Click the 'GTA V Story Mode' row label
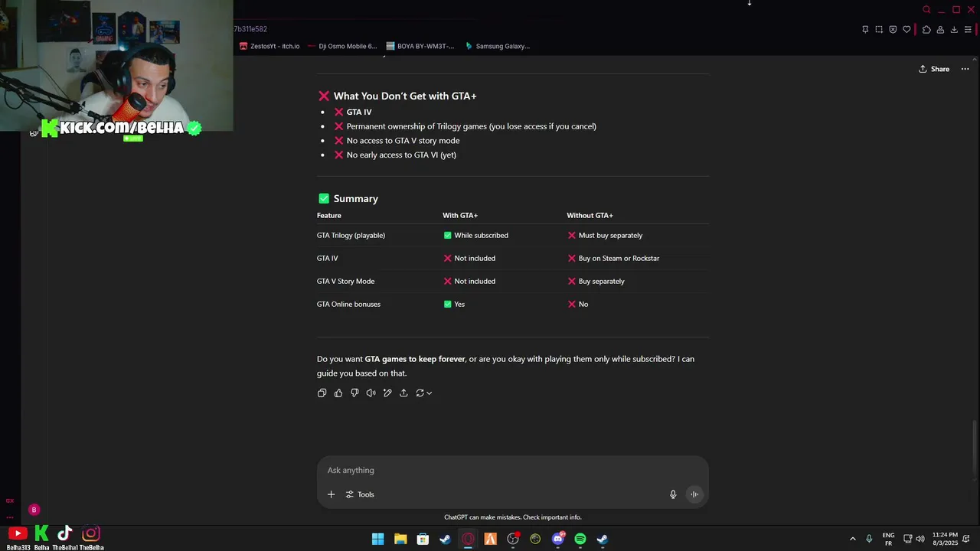The height and width of the screenshot is (551, 980). click(x=345, y=281)
